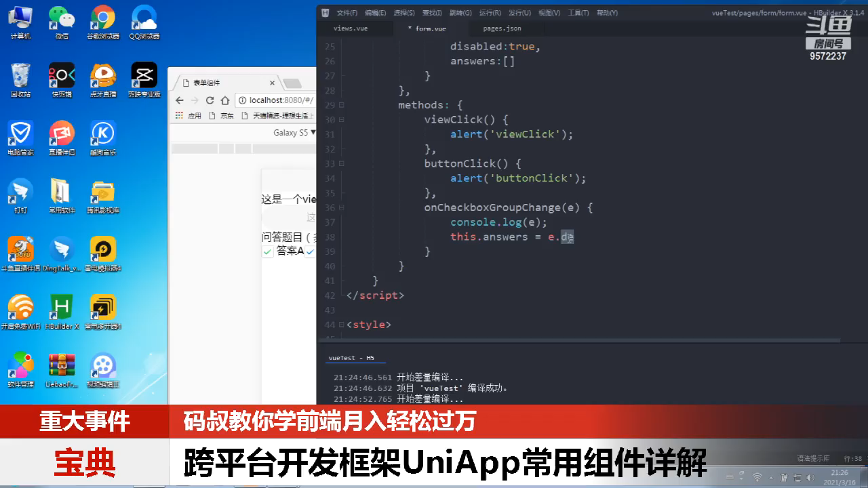Viewport: 868px width, 488px height.
Task: Open the 发行(U) menu
Action: click(x=519, y=13)
